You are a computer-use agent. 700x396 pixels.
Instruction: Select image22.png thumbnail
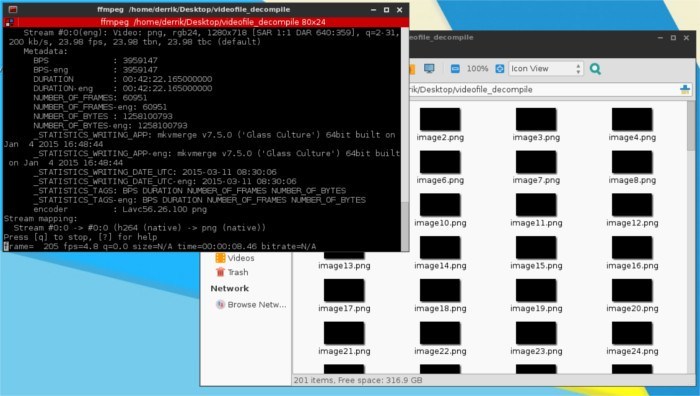[440, 333]
